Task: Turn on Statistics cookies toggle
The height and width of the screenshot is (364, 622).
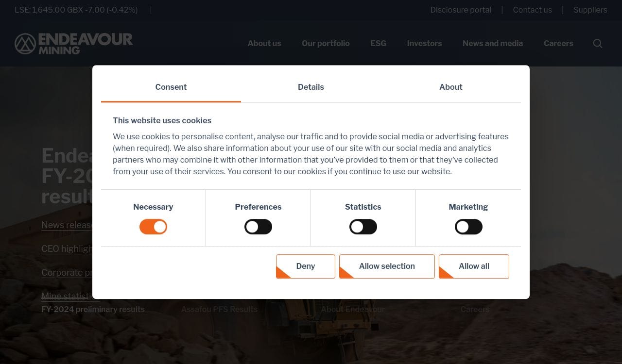Action: tap(363, 227)
